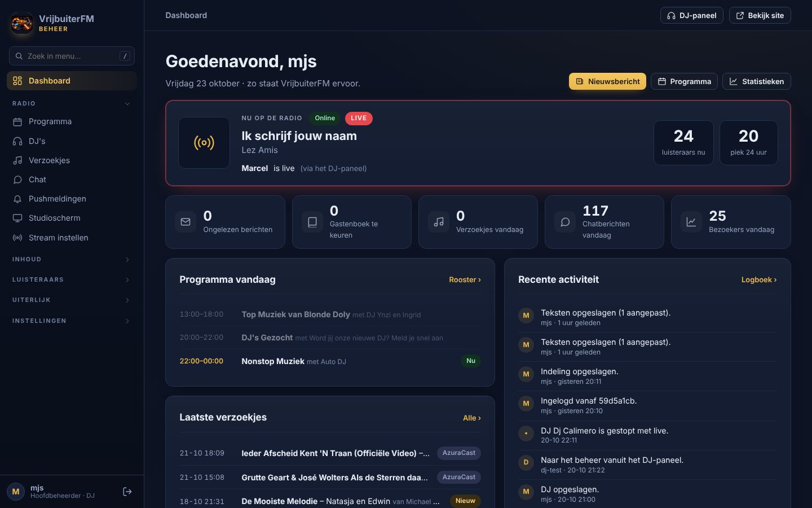The width and height of the screenshot is (812, 508).
Task: Click the Pushmeldingen bell icon
Action: pos(17,199)
